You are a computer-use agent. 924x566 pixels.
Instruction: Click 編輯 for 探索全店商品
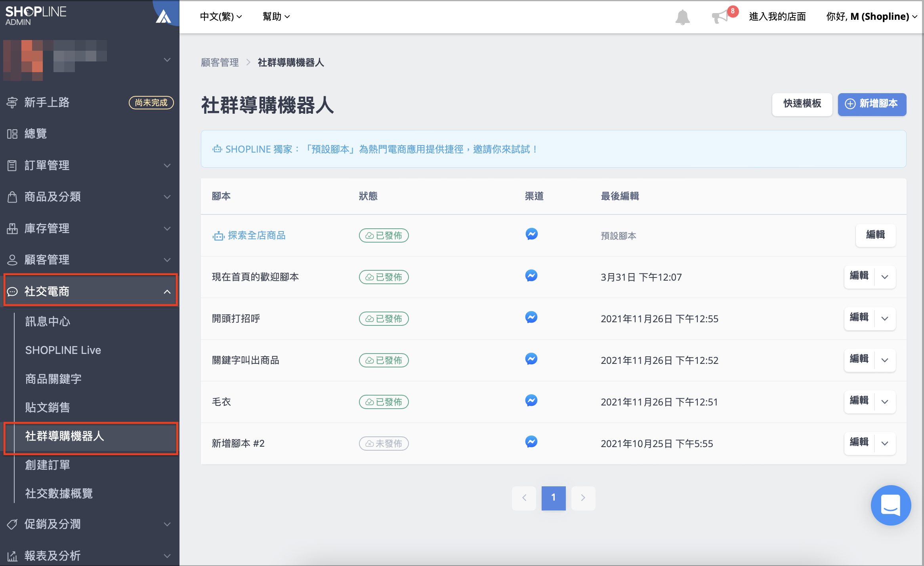(875, 235)
